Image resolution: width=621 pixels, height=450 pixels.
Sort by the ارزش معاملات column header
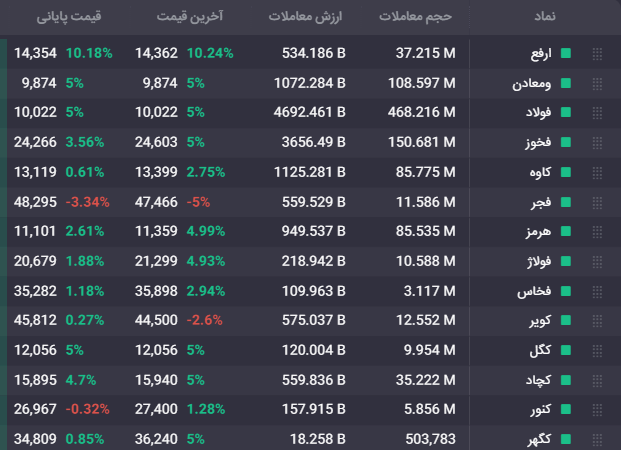click(x=305, y=16)
